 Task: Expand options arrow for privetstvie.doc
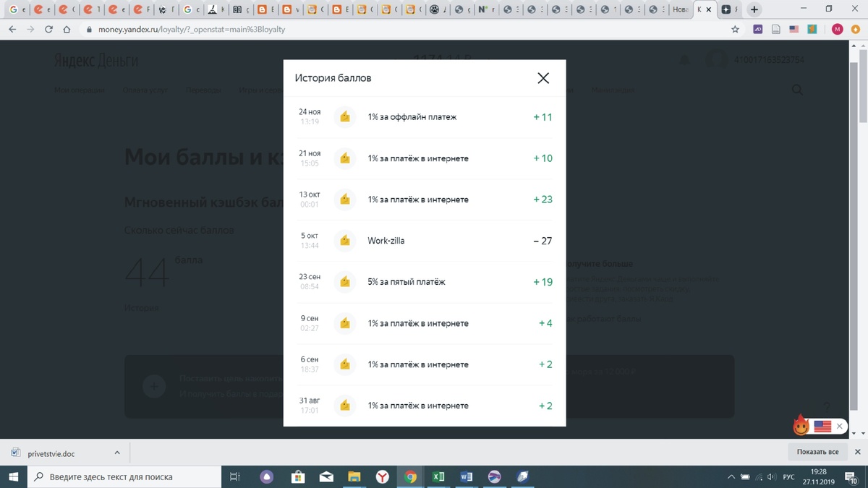tap(117, 453)
